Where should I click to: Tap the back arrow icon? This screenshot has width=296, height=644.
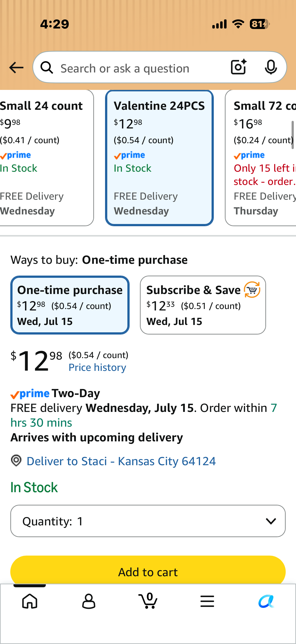[16, 68]
